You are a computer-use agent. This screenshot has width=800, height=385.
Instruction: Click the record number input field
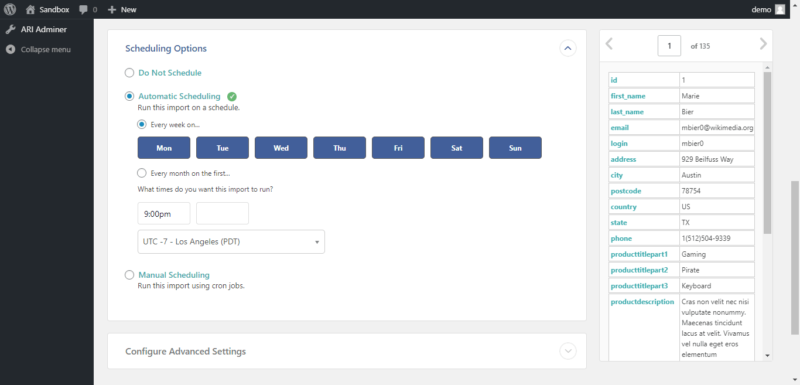[669, 46]
